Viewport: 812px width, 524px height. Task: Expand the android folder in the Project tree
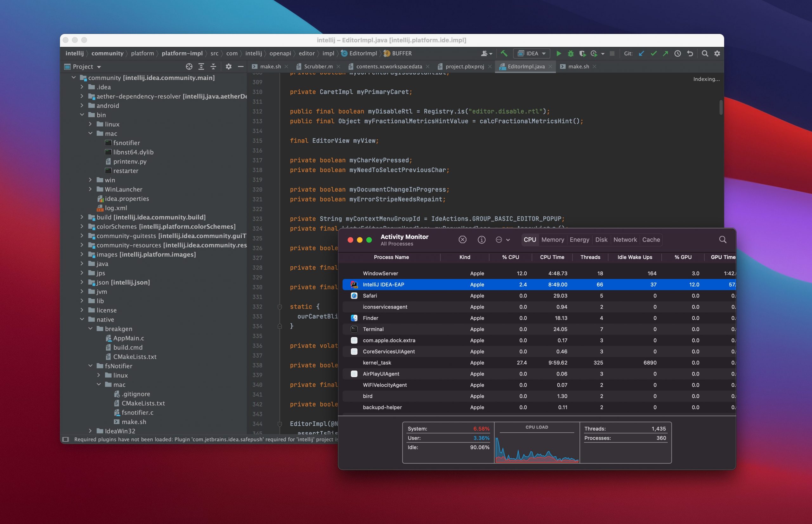[82, 105]
